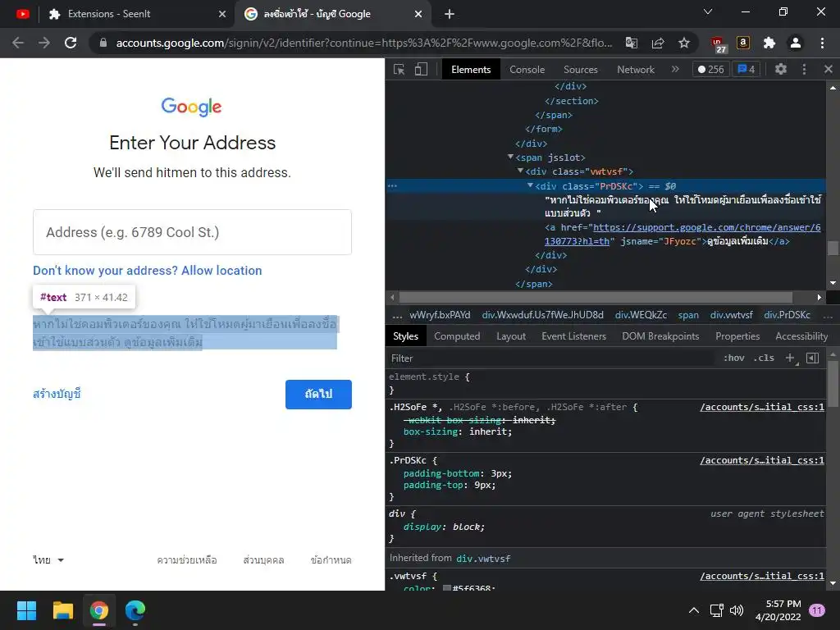Select div.vwtvsf in the breadcrumb bar

coord(731,315)
